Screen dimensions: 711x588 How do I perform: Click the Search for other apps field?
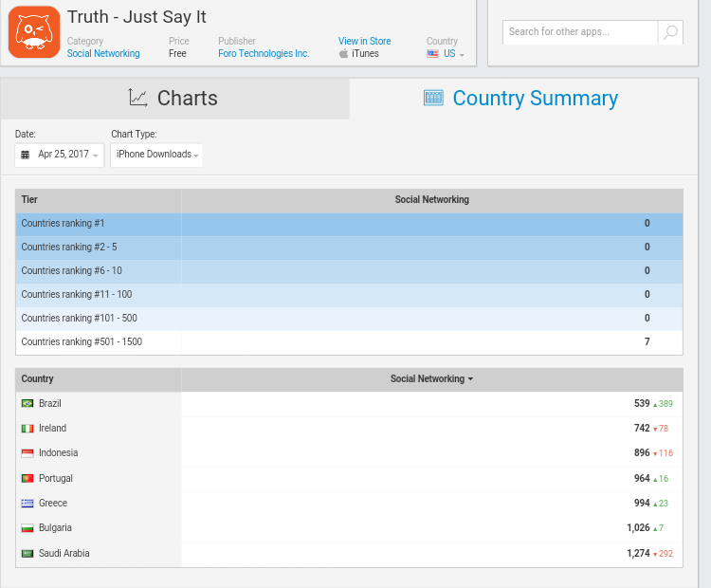pos(579,32)
